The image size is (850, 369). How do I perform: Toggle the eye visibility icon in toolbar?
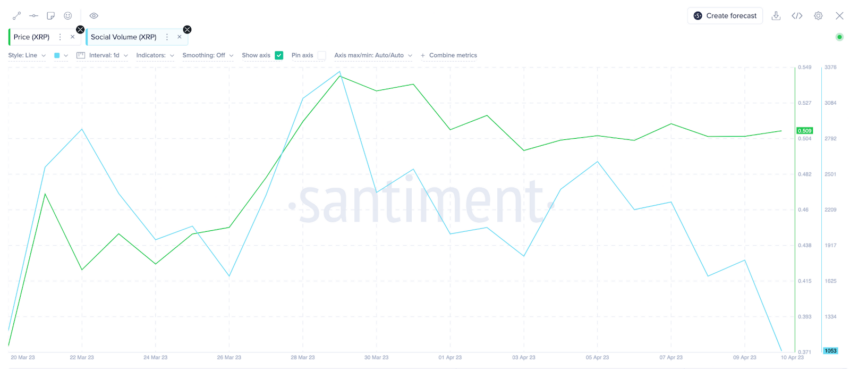tap(94, 16)
